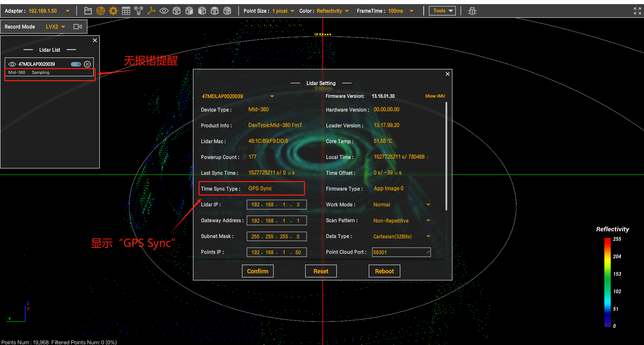
Task: Open the Scan Pattern Non-Repetitive dropdown
Action: 428,221
